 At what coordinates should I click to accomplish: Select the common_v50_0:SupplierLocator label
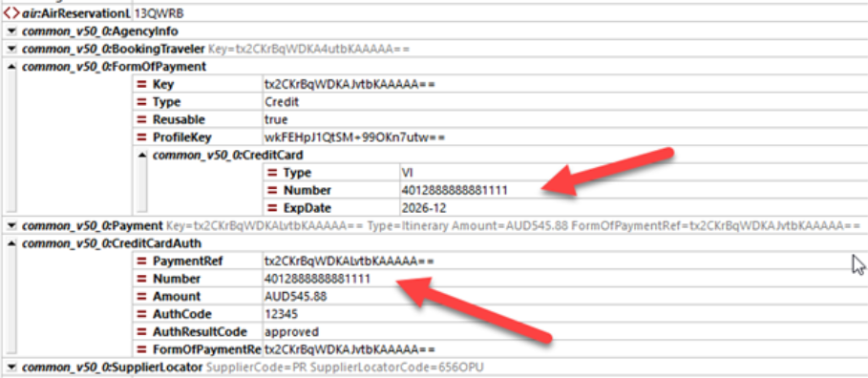(113, 367)
